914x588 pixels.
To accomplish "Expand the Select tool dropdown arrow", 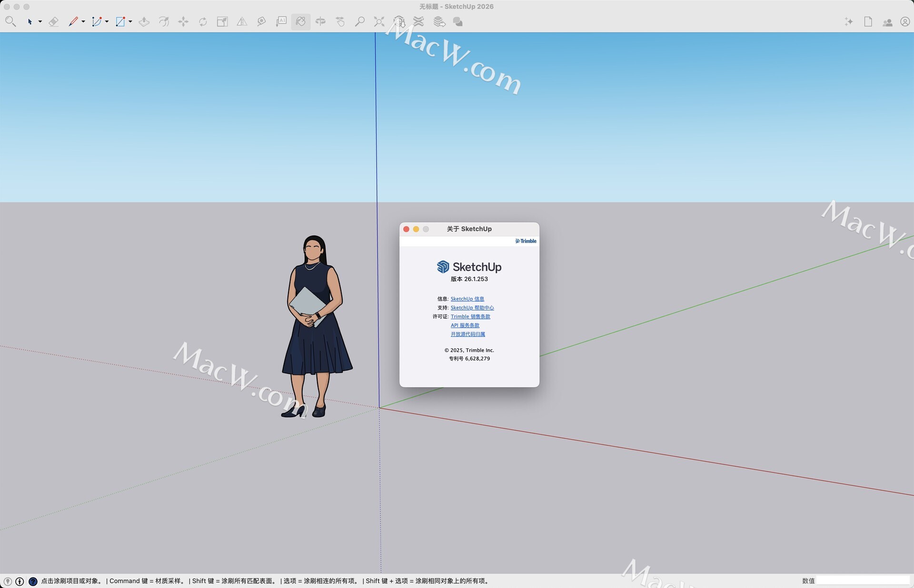I will pyautogui.click(x=40, y=22).
